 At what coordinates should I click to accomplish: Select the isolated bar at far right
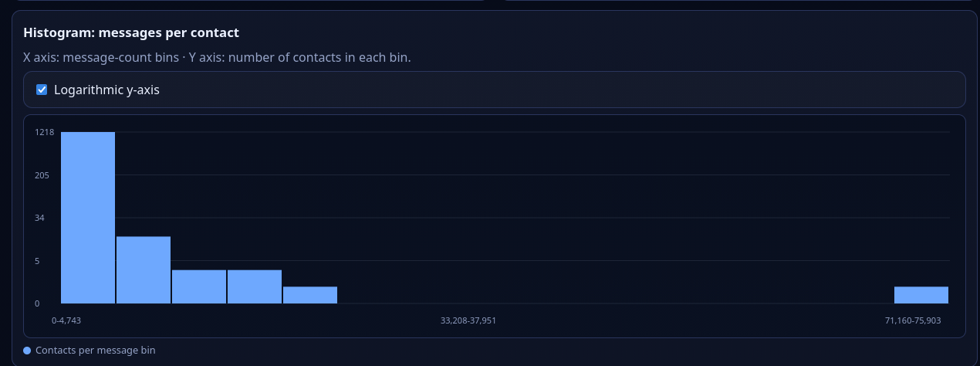(921, 295)
